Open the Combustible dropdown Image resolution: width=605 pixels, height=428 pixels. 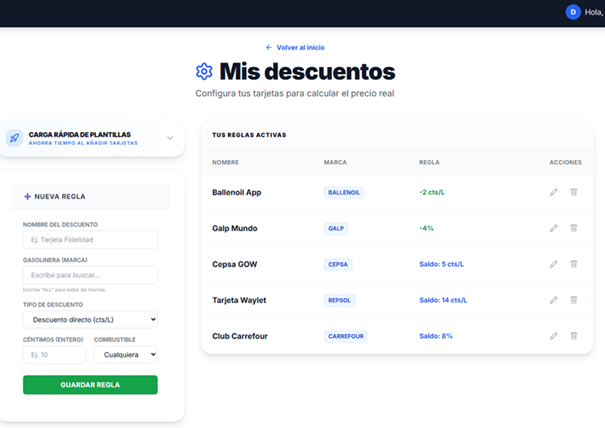tap(126, 355)
